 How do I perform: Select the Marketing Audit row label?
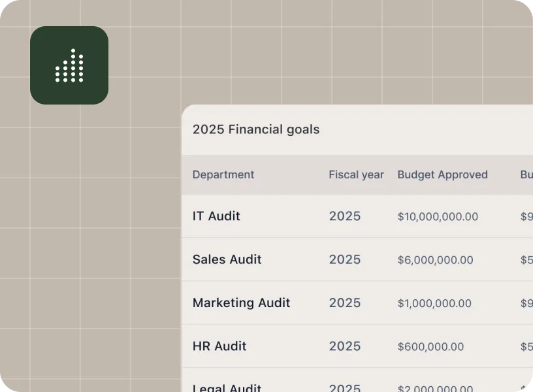tap(241, 302)
